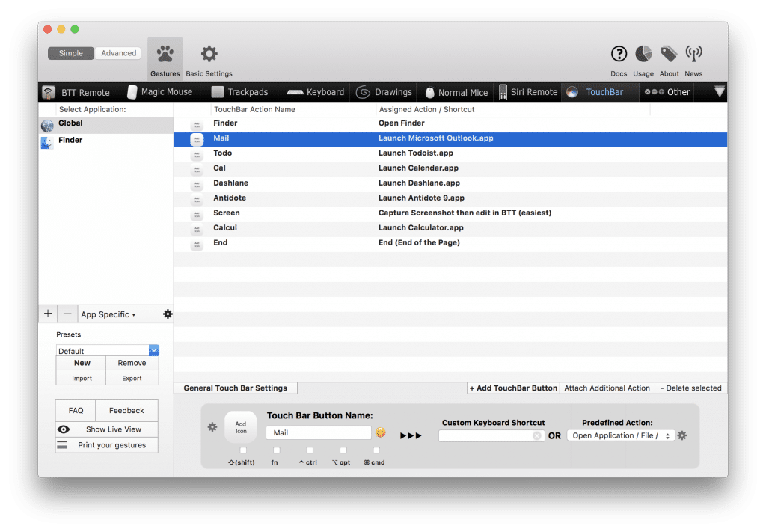Viewport: 766px width, 532px height.
Task: Click icon of the Todo touchbar row
Action: point(197,155)
